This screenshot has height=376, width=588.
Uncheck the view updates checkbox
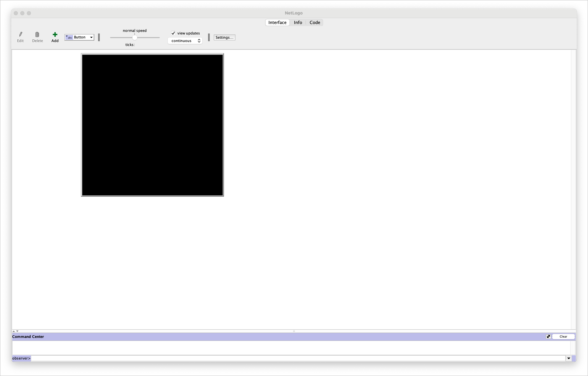(173, 33)
